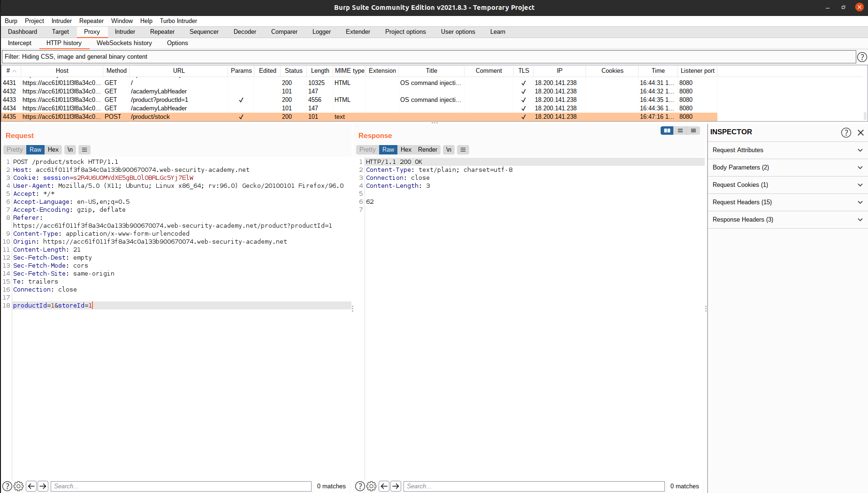Select Raw view in Response pane
868x493 pixels.
388,150
